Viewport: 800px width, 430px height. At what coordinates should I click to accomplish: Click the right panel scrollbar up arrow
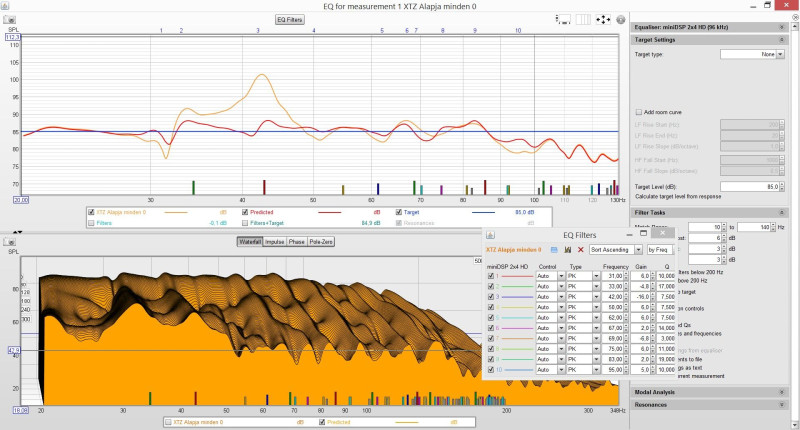(795, 25)
